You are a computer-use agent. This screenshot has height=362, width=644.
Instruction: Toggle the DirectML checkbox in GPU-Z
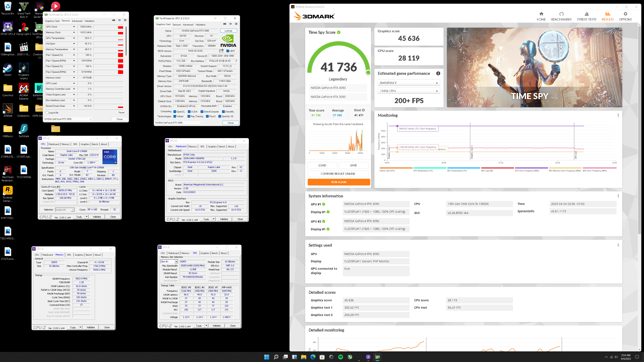[223, 112]
